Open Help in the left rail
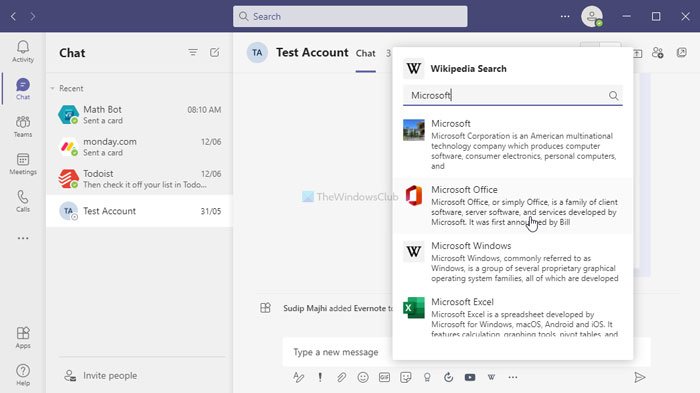The height and width of the screenshot is (393, 700). tap(23, 375)
